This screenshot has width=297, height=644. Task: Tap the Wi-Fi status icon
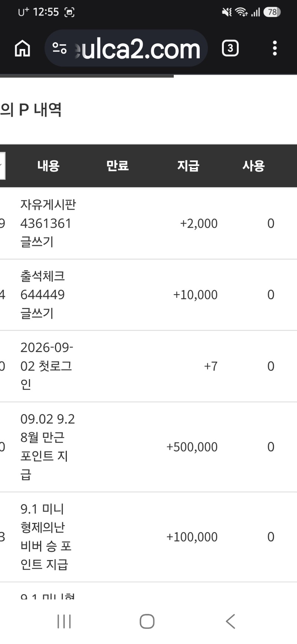pos(242,12)
